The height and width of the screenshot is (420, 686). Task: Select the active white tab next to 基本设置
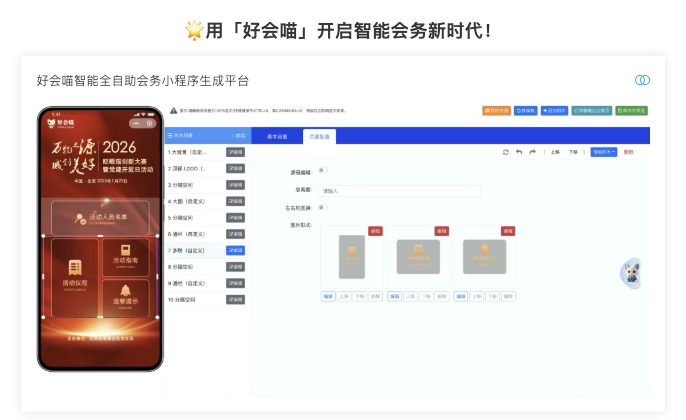click(319, 136)
